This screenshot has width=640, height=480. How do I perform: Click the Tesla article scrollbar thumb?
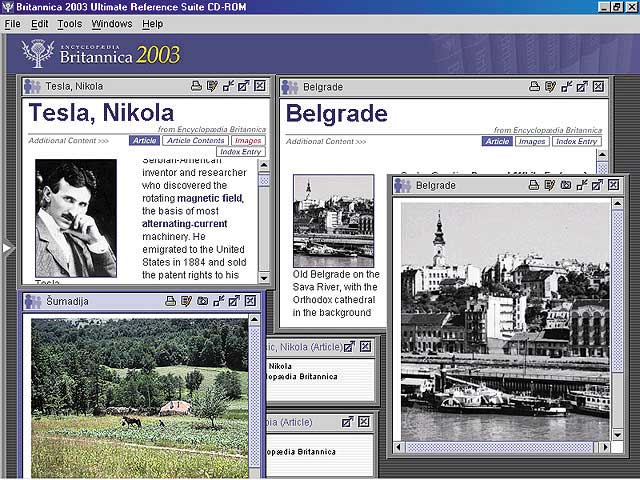click(x=264, y=180)
